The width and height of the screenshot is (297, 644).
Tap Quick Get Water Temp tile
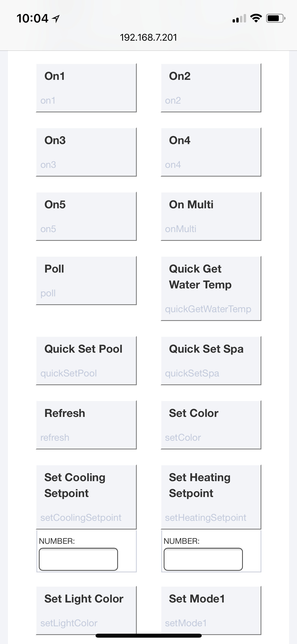coord(211,288)
